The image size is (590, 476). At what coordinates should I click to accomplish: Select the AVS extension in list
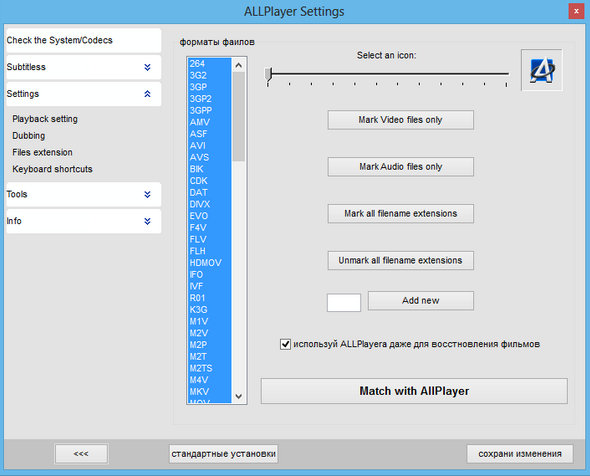[x=210, y=157]
